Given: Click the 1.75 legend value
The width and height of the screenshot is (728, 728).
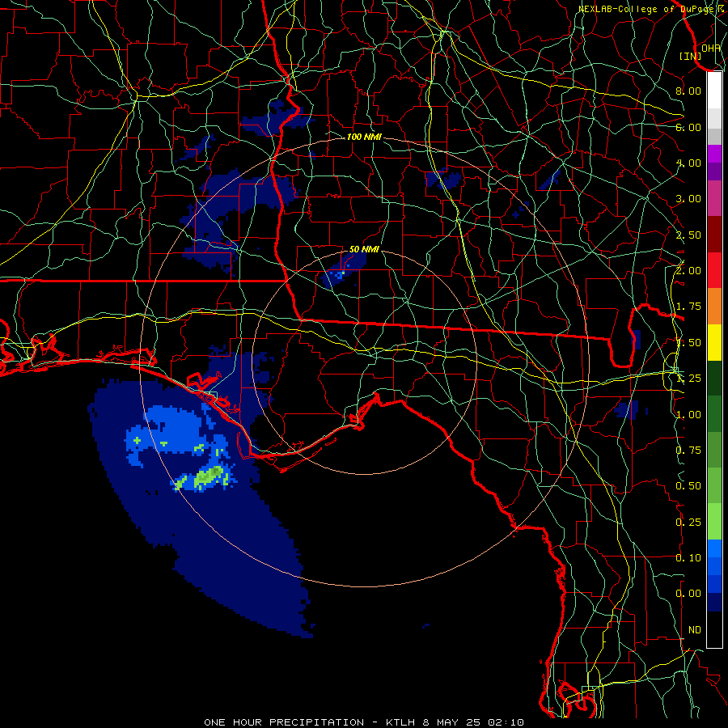Looking at the screenshot, I should tap(688, 307).
